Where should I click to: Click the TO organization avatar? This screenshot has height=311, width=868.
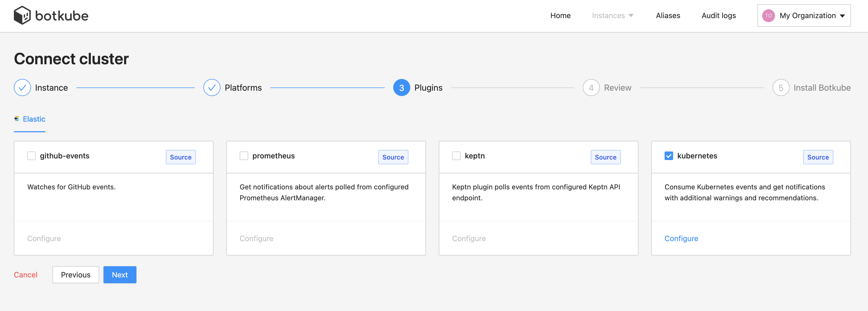[768, 15]
